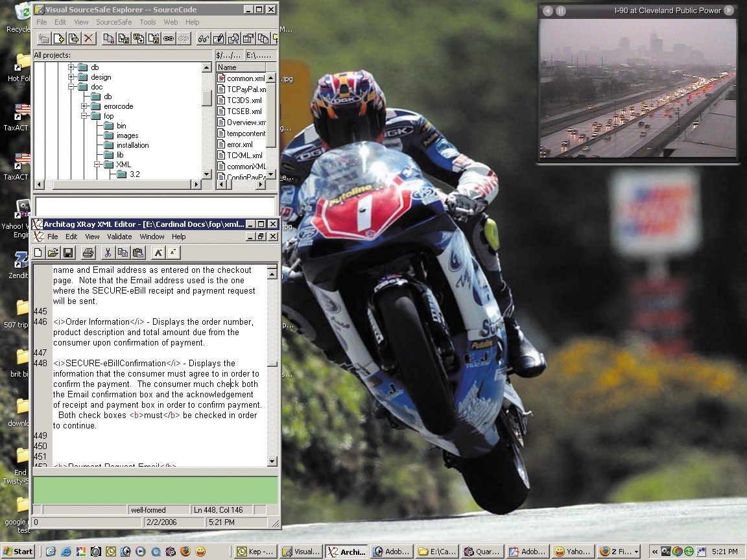Go to next traffic camera view
The image size is (747, 560).
(x=729, y=10)
